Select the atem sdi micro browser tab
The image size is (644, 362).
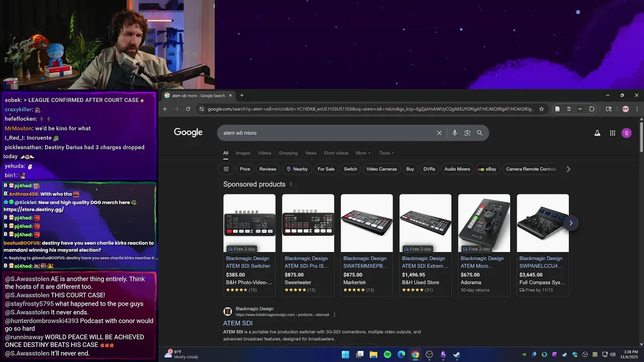click(199, 96)
